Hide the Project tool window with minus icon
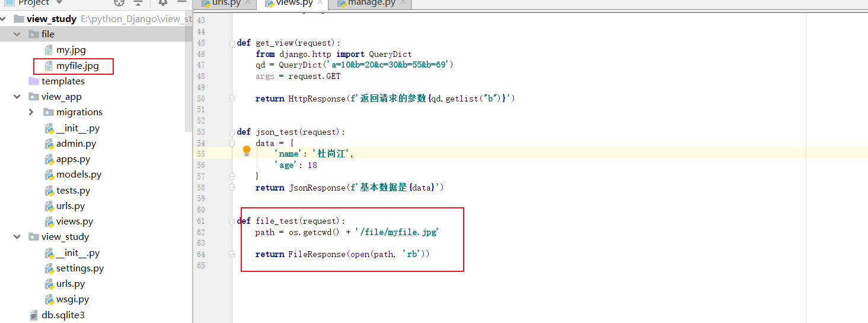Image resolution: width=868 pixels, height=323 pixels. 181,3
